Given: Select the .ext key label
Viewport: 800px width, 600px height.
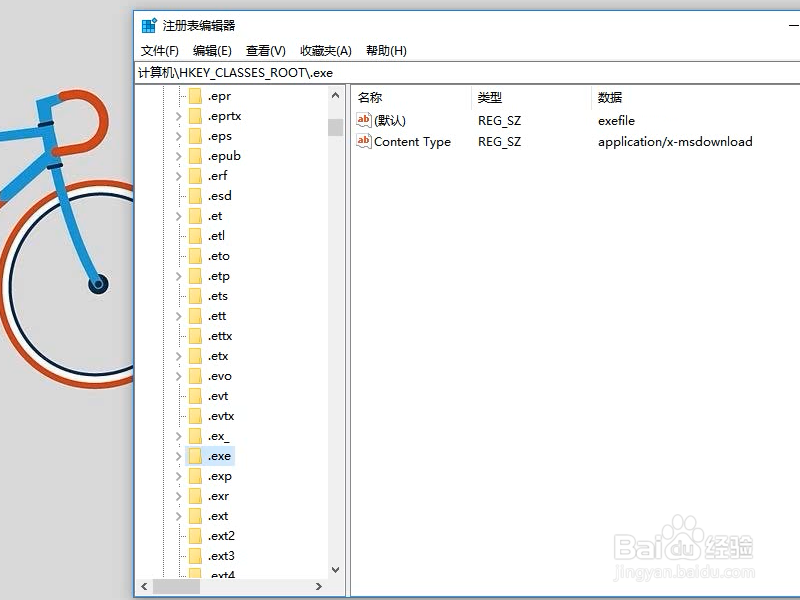Looking at the screenshot, I should click(218, 516).
